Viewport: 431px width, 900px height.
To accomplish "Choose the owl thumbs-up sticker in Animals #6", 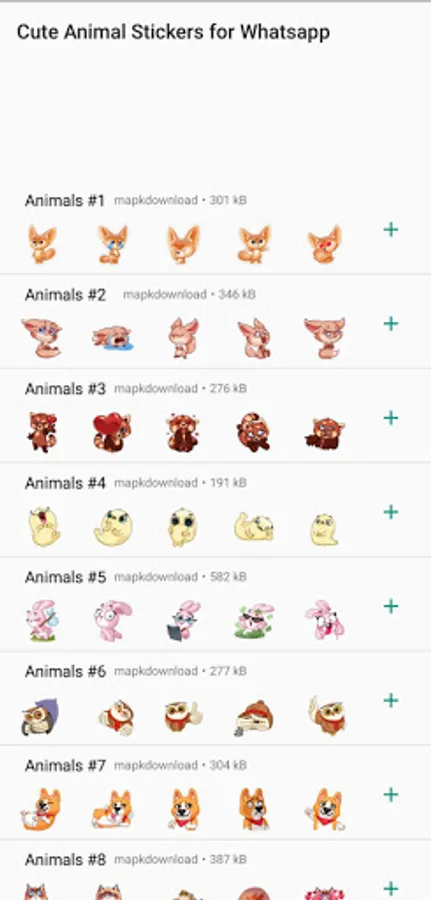I will (x=183, y=716).
